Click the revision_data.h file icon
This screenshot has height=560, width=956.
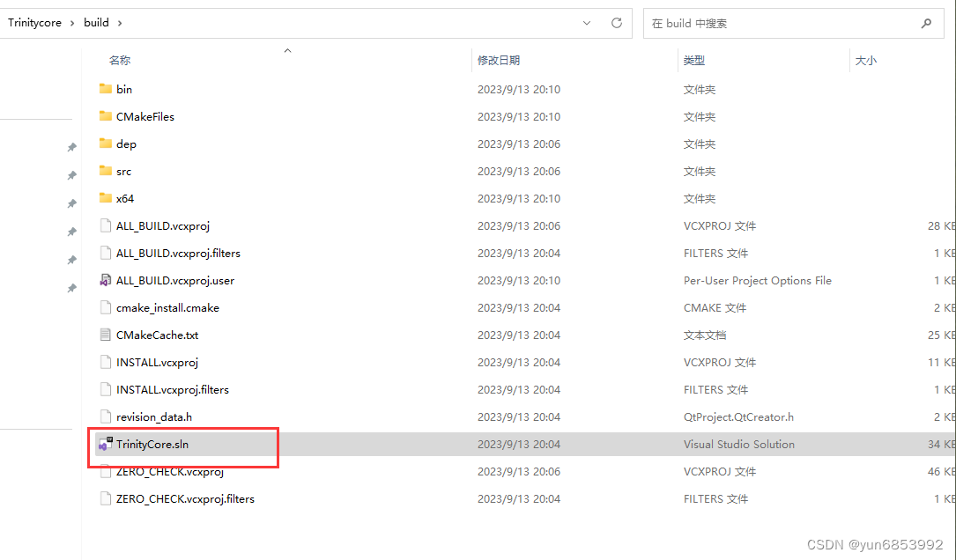(106, 416)
